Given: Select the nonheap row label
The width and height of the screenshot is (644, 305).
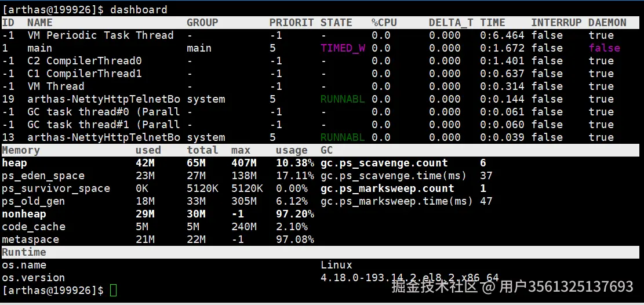Looking at the screenshot, I should coord(24,214).
